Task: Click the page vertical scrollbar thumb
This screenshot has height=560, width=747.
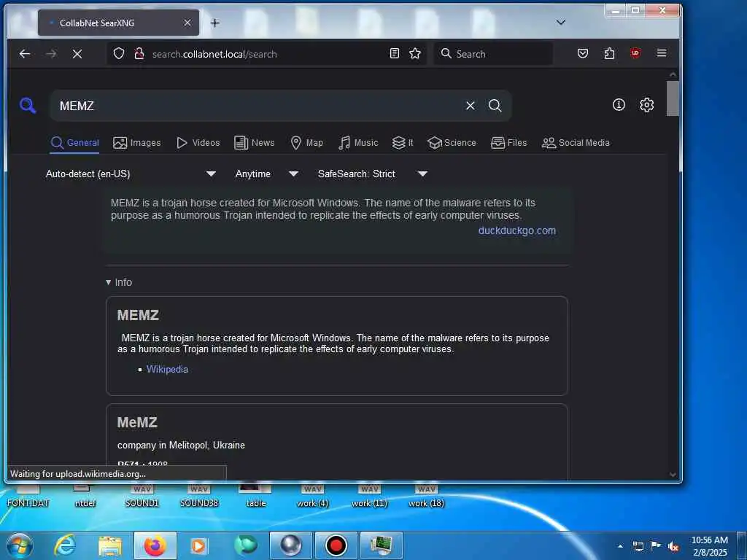Action: [x=672, y=98]
